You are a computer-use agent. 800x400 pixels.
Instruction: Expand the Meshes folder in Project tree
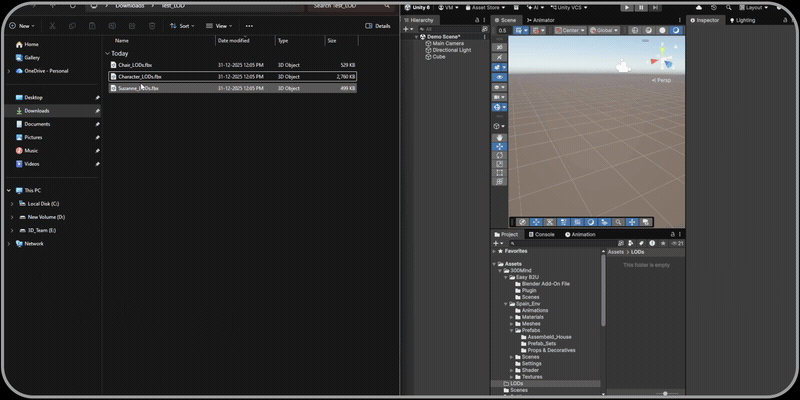511,323
